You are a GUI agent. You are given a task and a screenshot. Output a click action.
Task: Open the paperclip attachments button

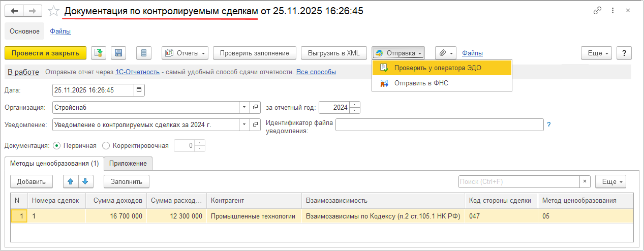[445, 53]
